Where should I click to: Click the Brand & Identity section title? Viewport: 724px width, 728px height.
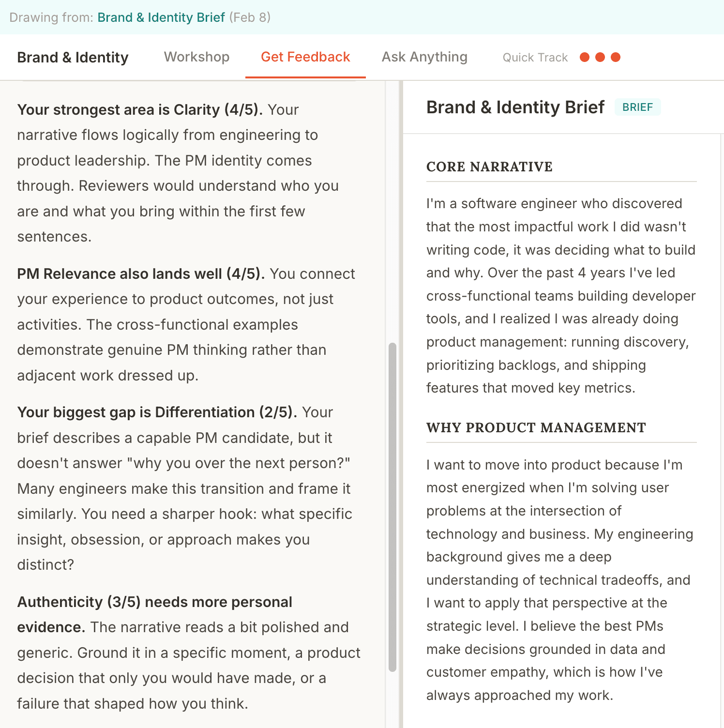tap(73, 57)
